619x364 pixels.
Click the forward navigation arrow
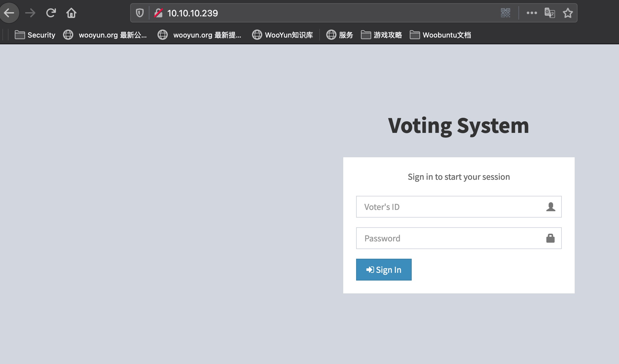[x=30, y=13]
